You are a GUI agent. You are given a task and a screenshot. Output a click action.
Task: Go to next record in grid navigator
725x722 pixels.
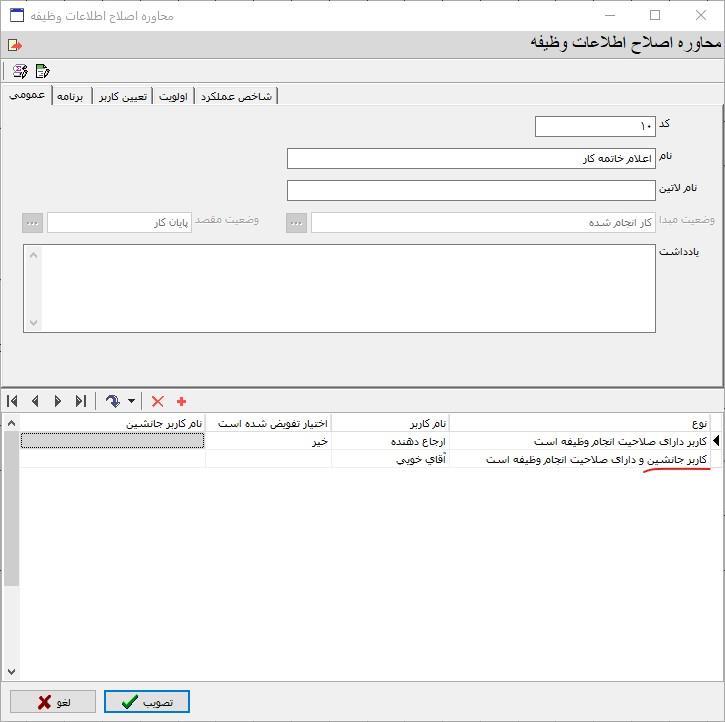pos(57,401)
